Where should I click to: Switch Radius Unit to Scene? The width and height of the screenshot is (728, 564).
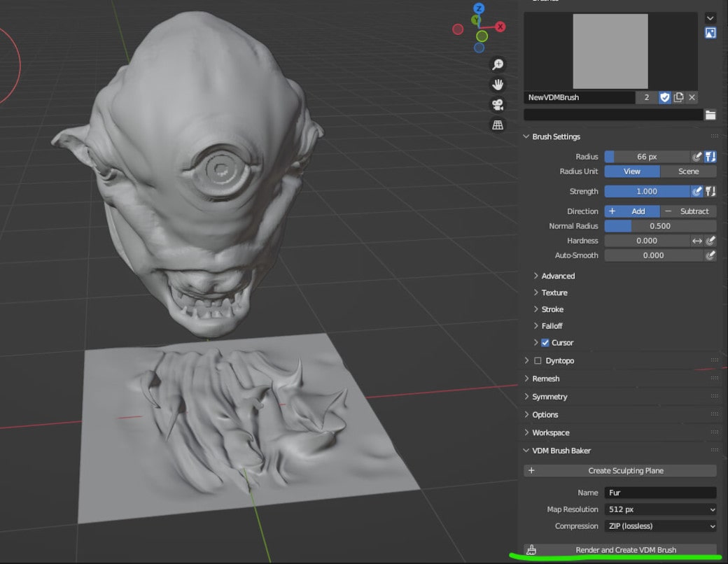[x=689, y=171]
